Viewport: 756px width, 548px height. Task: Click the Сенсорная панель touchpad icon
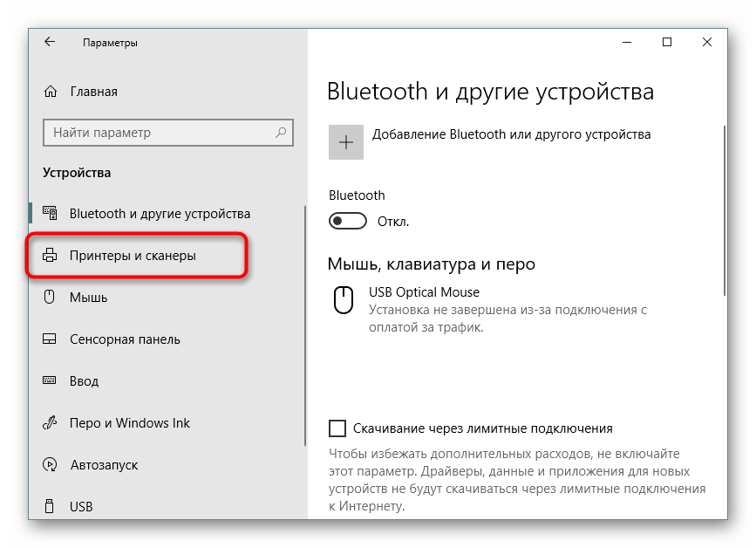(51, 339)
